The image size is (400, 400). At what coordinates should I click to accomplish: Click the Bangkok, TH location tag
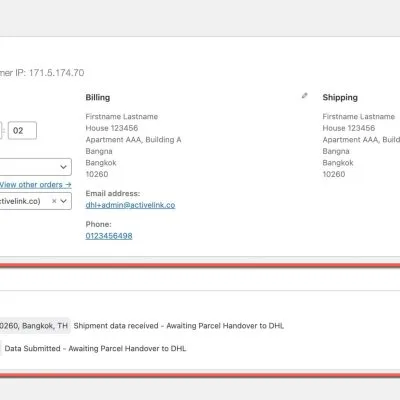click(35, 326)
